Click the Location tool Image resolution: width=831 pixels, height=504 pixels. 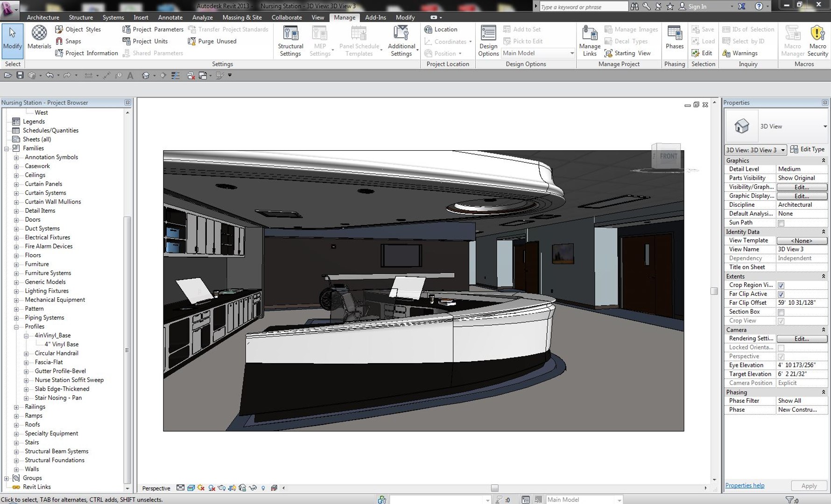point(441,29)
